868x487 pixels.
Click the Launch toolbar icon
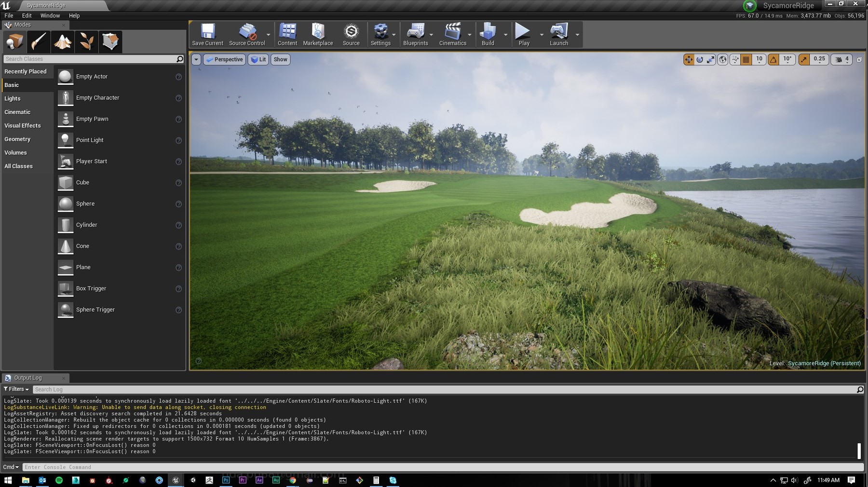coord(559,35)
